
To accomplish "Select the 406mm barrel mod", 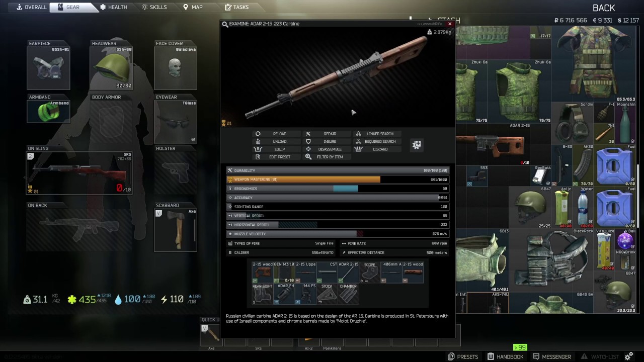I will [391, 272].
